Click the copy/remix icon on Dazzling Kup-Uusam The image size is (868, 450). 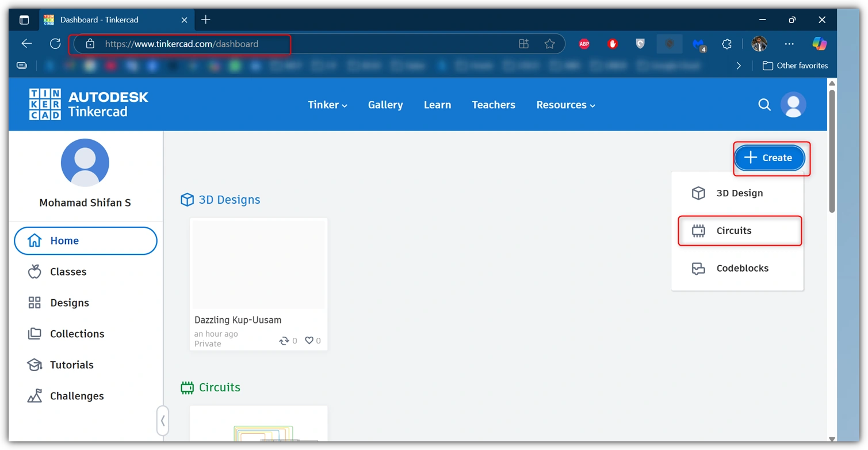point(284,341)
